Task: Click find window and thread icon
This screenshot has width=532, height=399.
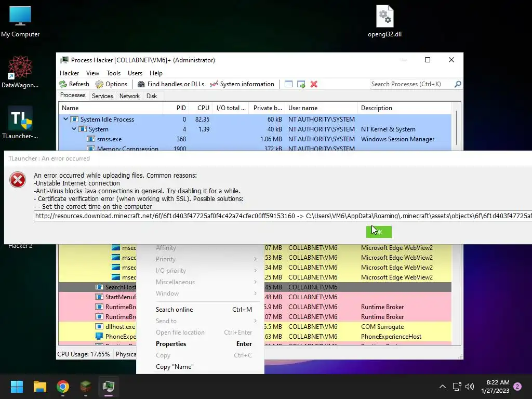Action: point(301,84)
